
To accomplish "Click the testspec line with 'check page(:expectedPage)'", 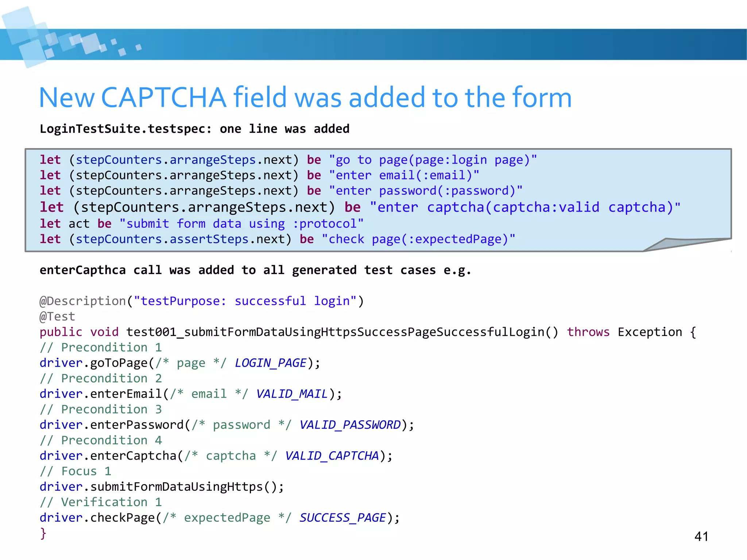I will pos(277,239).
